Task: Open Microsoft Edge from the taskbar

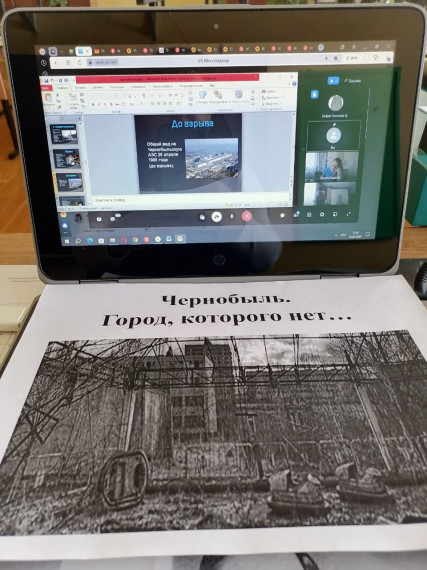Action: pos(90,240)
